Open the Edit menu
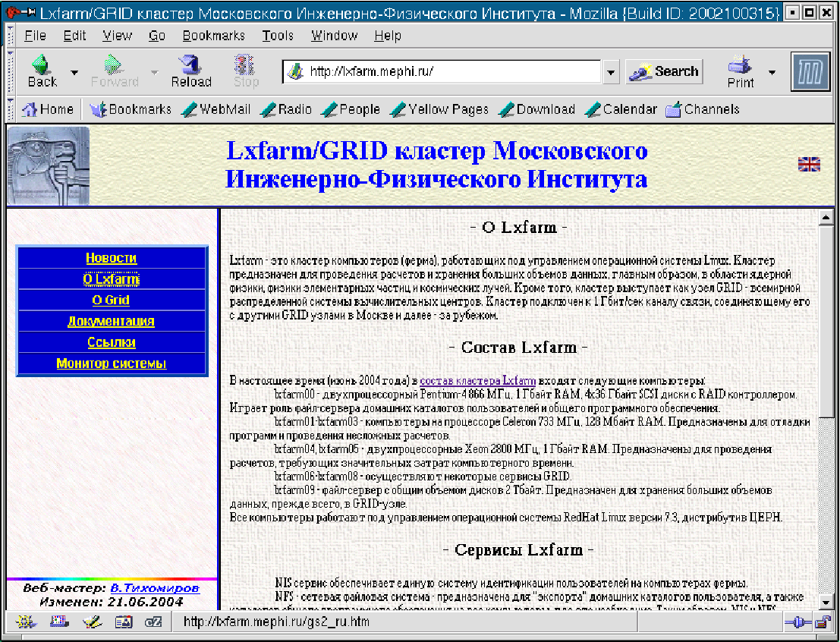840x642 pixels. coord(74,36)
